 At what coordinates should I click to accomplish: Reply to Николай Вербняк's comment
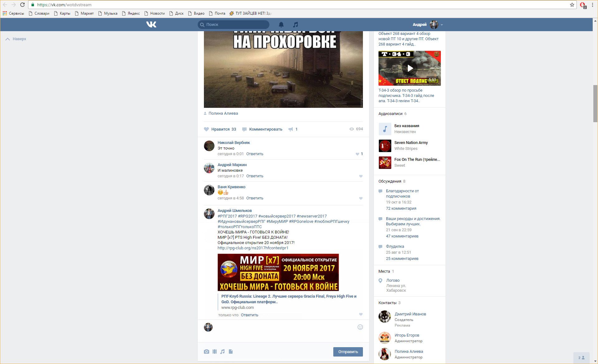(x=255, y=154)
